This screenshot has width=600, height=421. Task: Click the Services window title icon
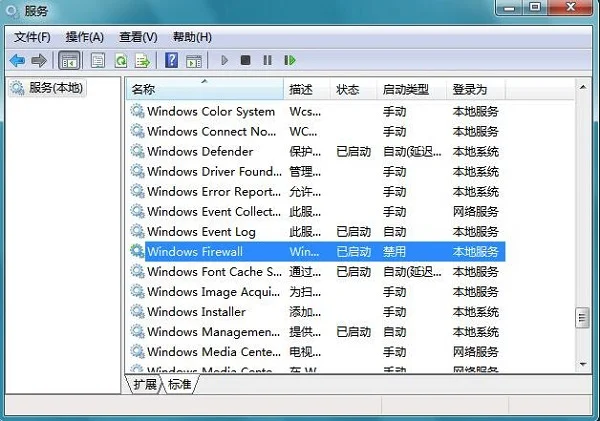(12, 11)
